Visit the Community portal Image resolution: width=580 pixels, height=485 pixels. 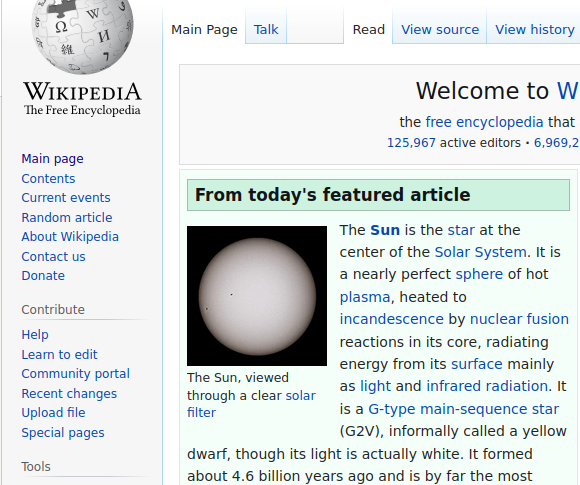click(x=76, y=374)
